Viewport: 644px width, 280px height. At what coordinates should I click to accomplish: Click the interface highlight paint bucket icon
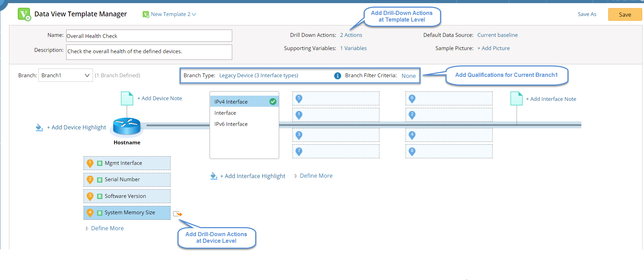(214, 176)
